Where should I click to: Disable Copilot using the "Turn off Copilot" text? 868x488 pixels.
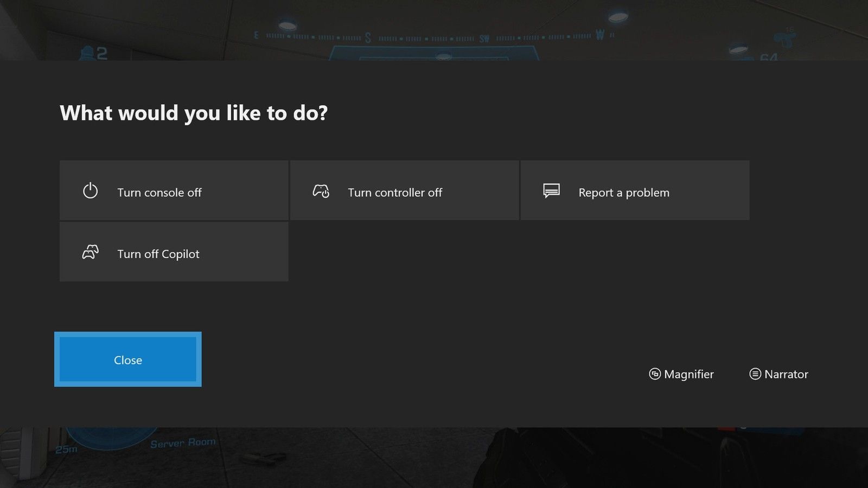click(x=158, y=254)
